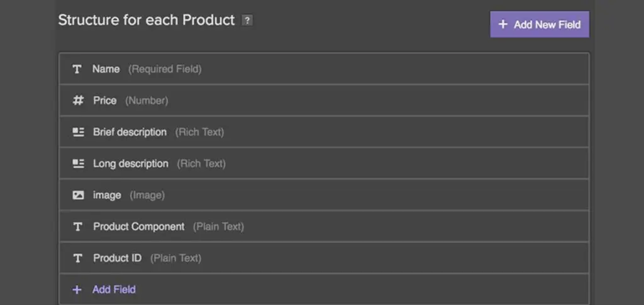Select the Product Component field label
This screenshot has height=305, width=644.
139,226
